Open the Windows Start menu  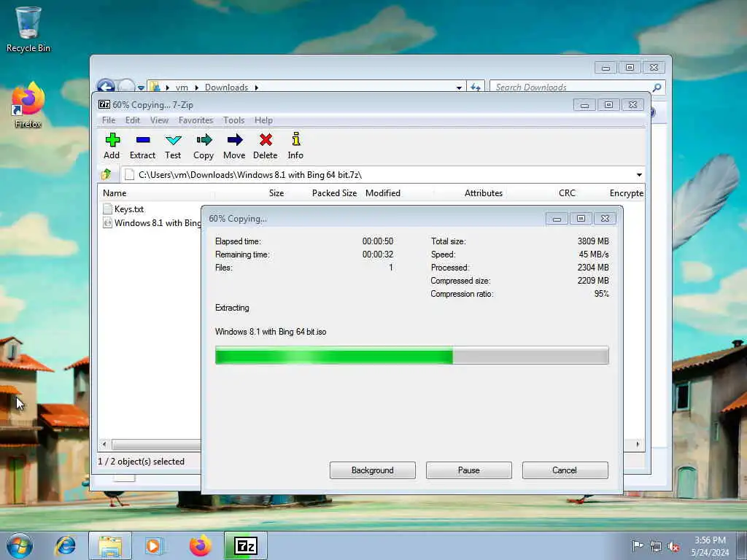point(20,545)
